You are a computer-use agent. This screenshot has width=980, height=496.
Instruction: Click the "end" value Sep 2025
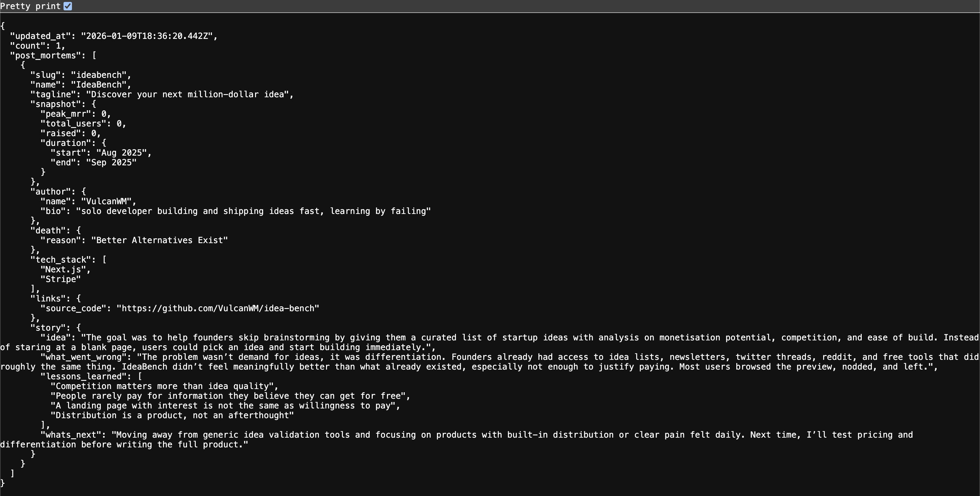click(111, 162)
